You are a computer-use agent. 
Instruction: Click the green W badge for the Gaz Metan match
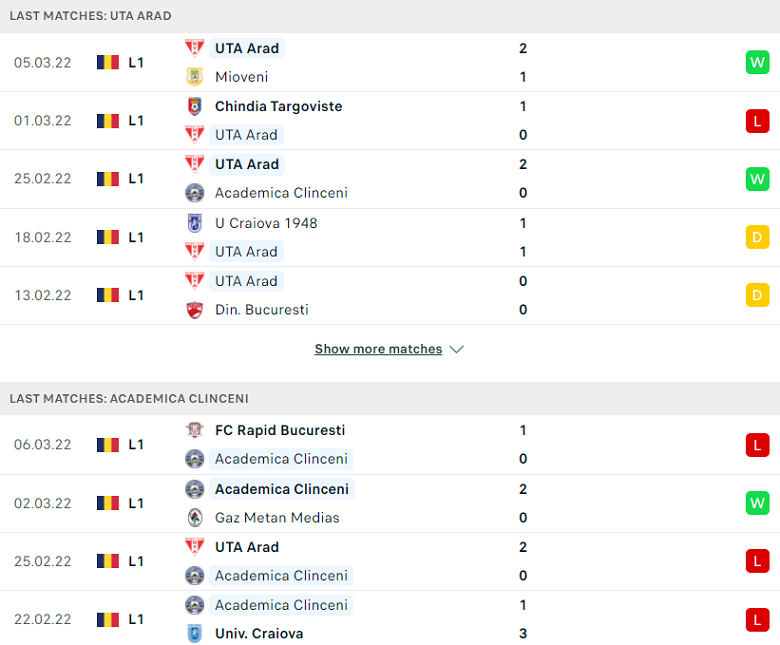click(757, 503)
